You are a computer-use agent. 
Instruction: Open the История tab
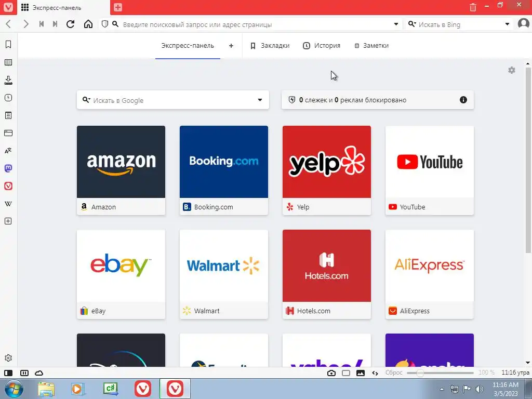tap(322, 46)
